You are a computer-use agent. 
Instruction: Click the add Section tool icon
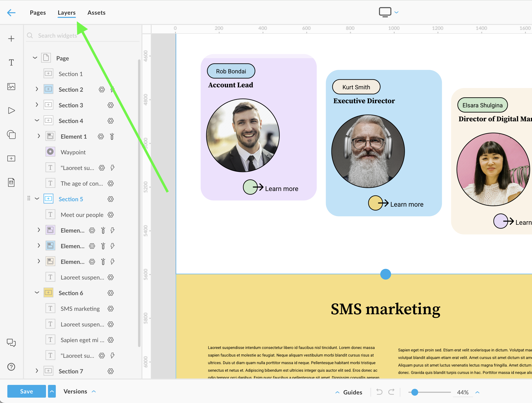click(x=11, y=158)
